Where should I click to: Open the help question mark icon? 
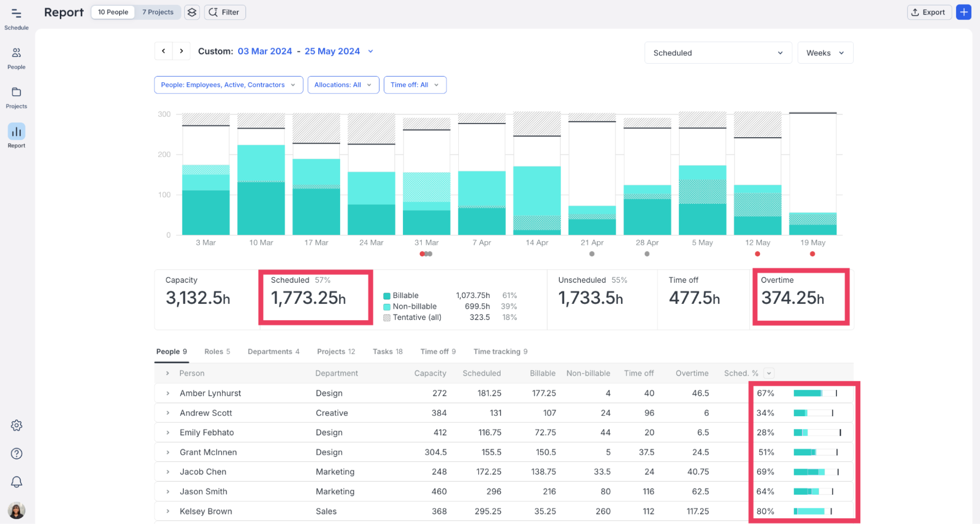(17, 453)
